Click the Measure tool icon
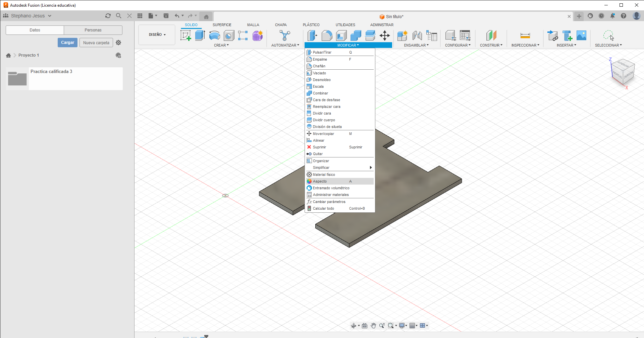 [525, 35]
